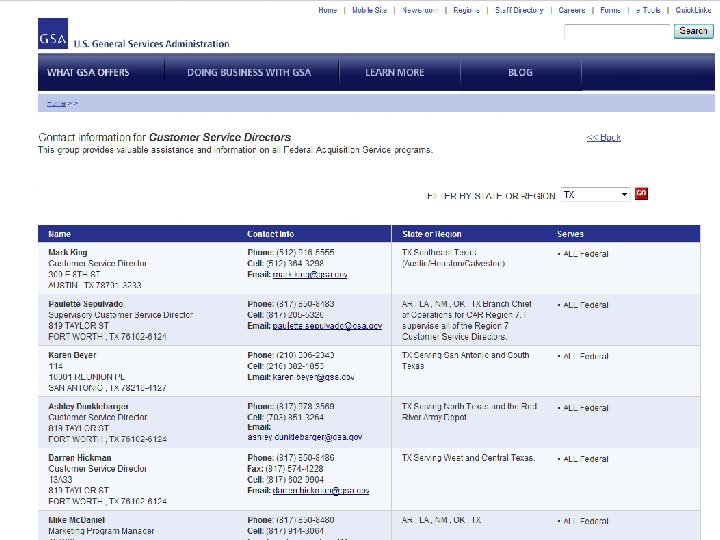Click the << Back link

coord(604,137)
